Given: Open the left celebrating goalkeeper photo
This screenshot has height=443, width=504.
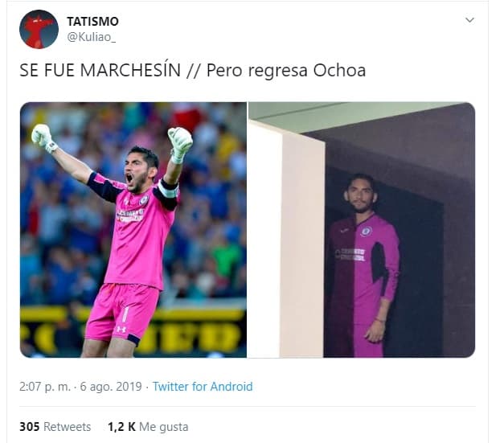Looking at the screenshot, I should [x=133, y=229].
